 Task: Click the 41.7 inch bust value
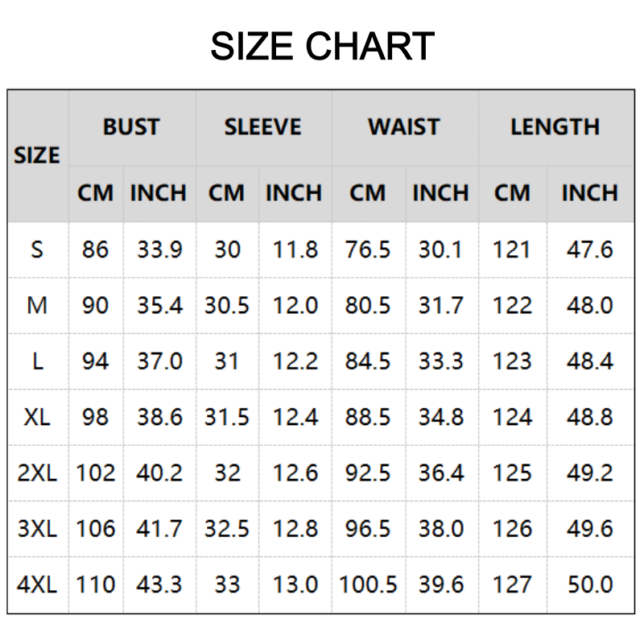159,529
